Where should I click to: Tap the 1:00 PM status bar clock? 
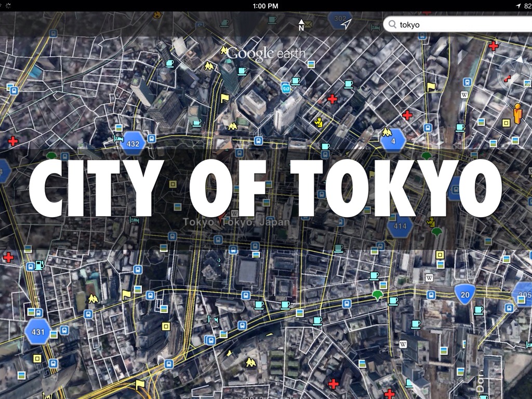(265, 6)
